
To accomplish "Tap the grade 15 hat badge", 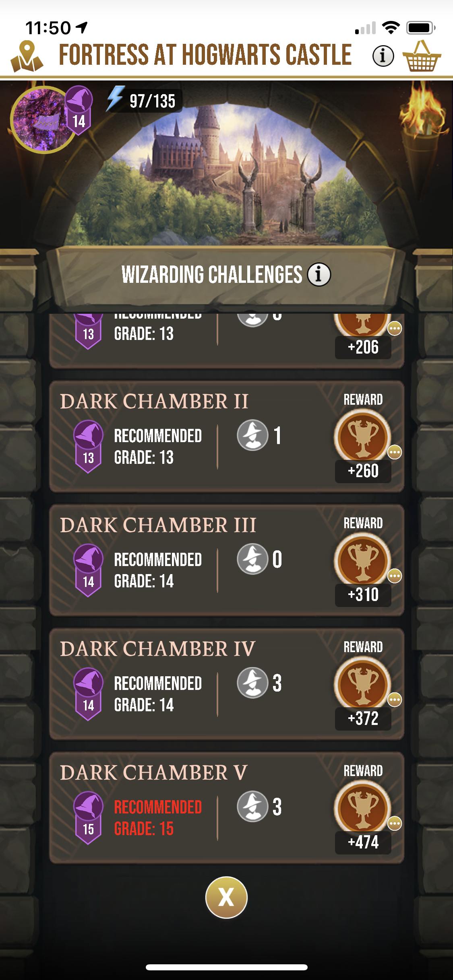I will (88, 818).
